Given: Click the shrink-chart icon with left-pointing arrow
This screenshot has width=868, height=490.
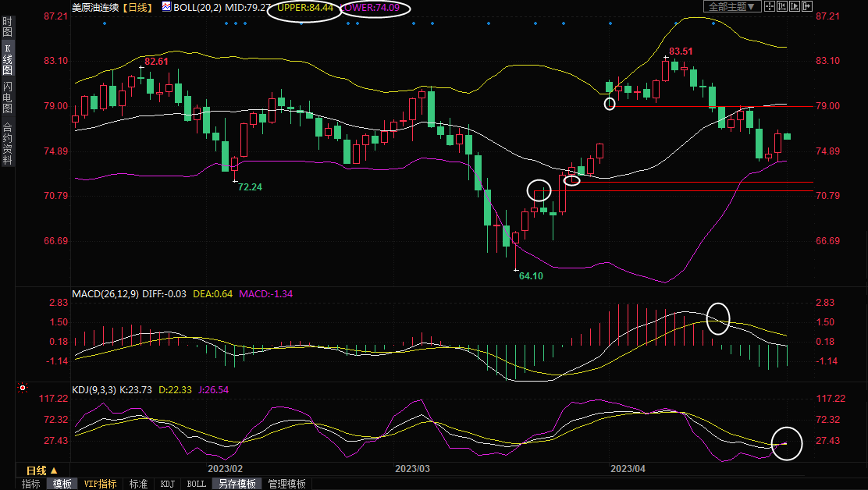Looking at the screenshot, I should click(x=782, y=6).
